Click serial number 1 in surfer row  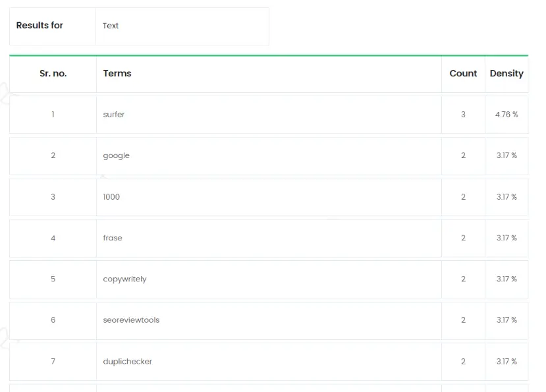point(53,114)
